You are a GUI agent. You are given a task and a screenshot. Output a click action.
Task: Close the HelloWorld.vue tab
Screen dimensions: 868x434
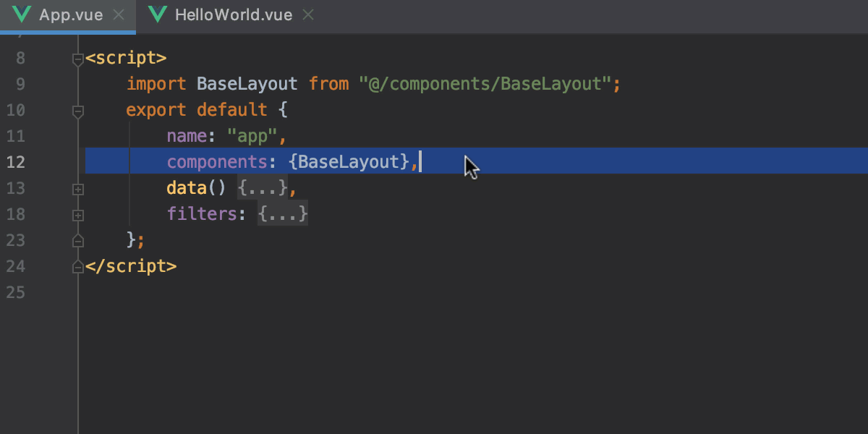click(308, 14)
